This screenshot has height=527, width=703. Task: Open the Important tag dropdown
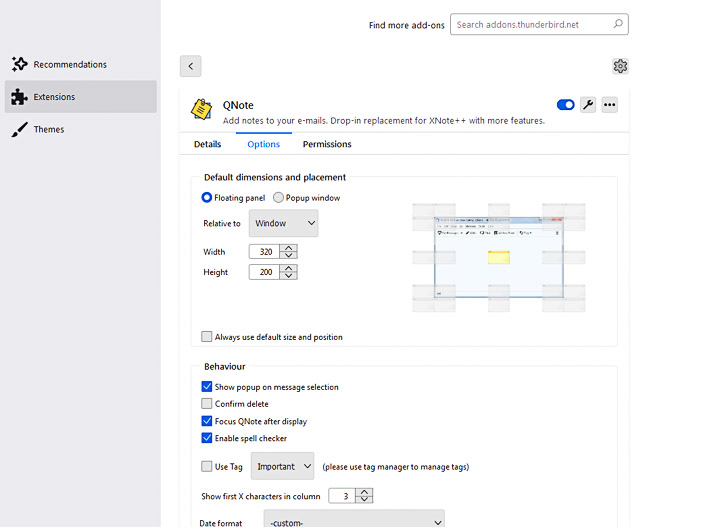282,466
